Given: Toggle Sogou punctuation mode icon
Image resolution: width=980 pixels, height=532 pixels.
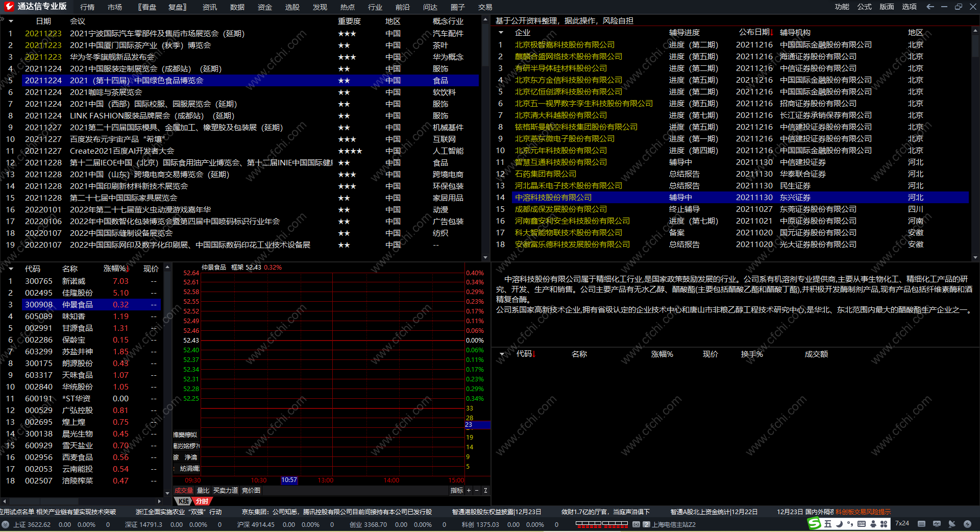Looking at the screenshot, I should click(850, 524).
